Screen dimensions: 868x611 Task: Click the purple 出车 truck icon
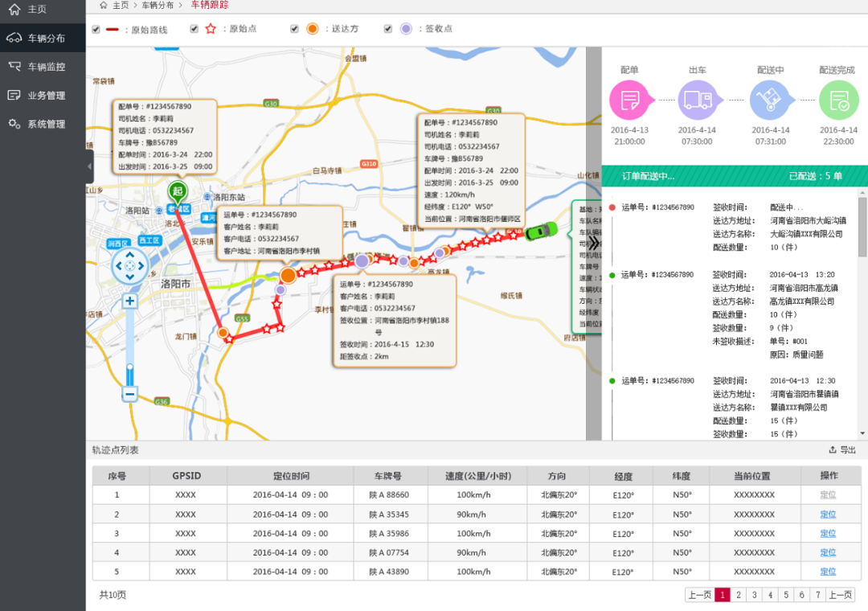click(x=698, y=100)
